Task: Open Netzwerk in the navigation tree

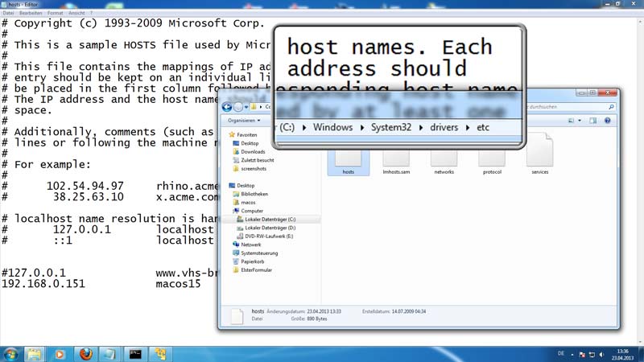Action: click(247, 245)
